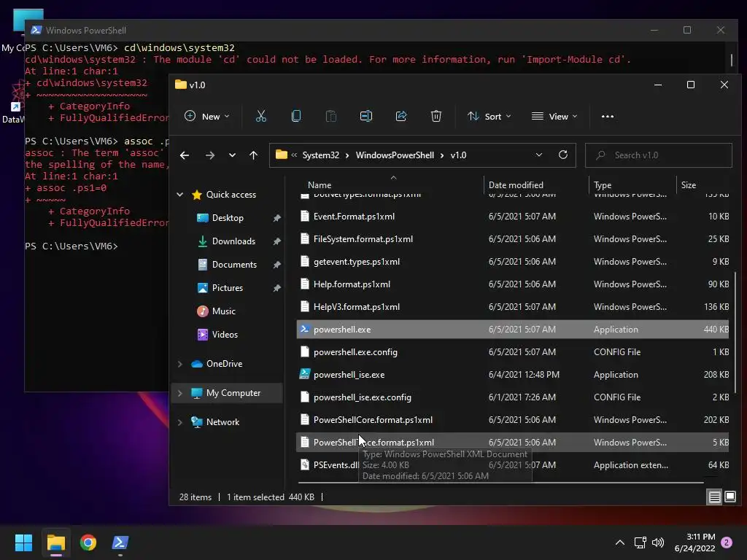Open the Windows Start menu
Viewport: 747px width, 560px height.
pyautogui.click(x=23, y=542)
